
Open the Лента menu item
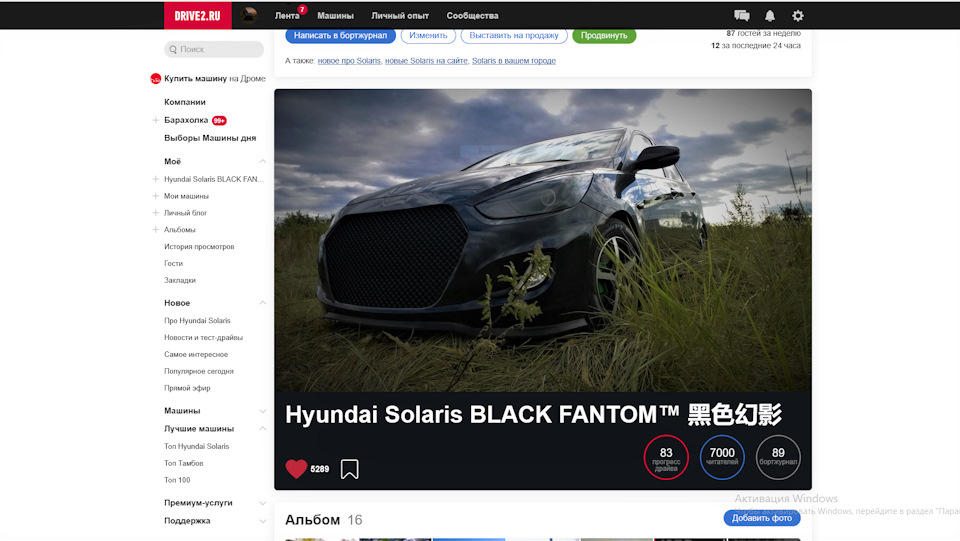(x=287, y=16)
